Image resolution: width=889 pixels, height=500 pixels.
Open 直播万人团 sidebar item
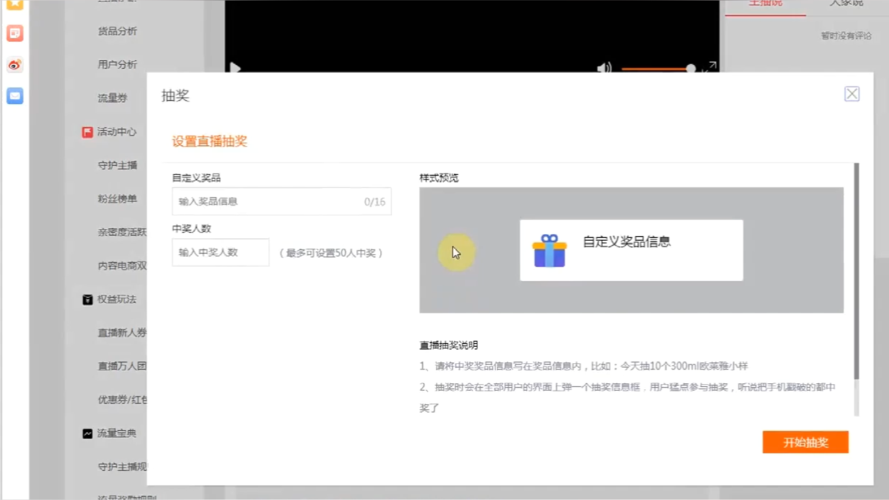[122, 366]
